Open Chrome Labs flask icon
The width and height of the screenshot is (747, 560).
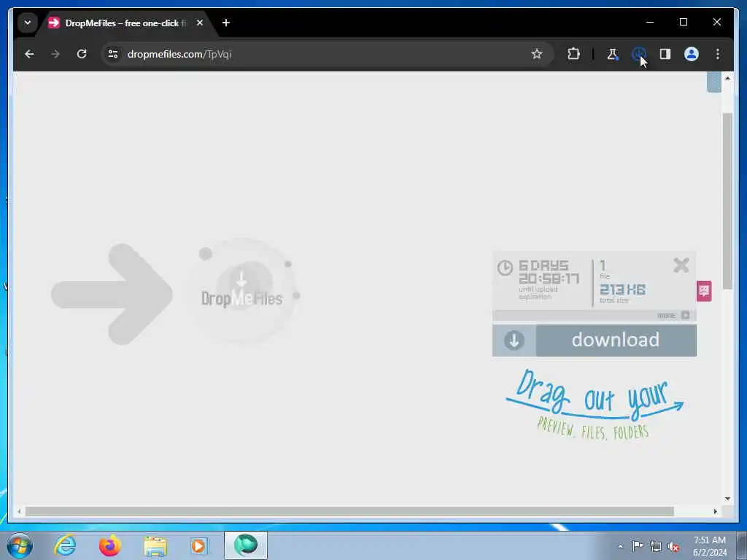(613, 54)
